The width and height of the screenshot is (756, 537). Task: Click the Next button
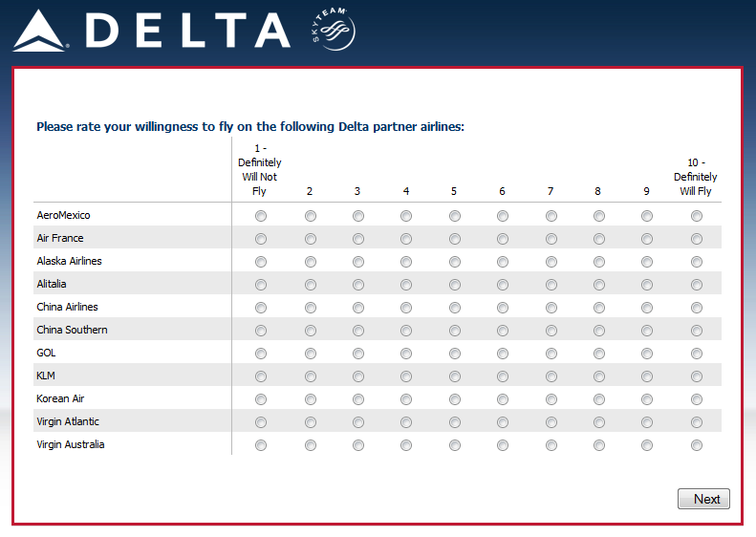click(x=706, y=499)
